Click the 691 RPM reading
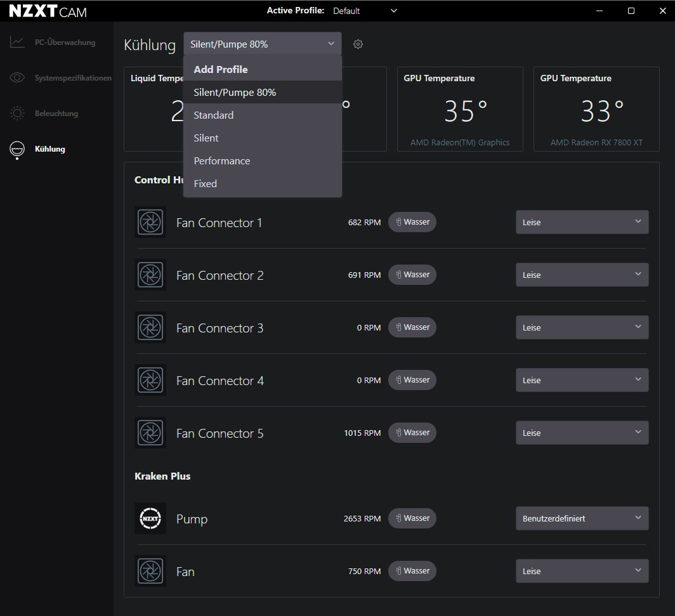This screenshot has width=675, height=616. (364, 275)
